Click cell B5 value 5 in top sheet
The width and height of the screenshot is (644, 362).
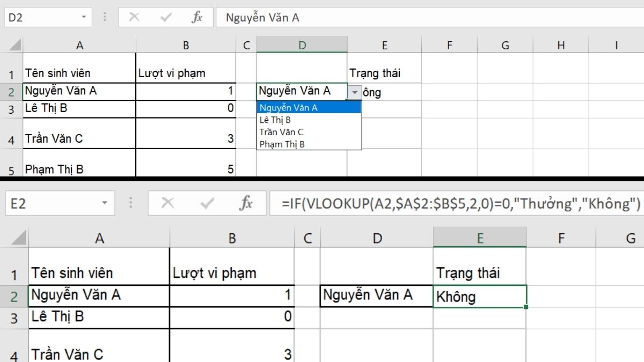pyautogui.click(x=186, y=163)
